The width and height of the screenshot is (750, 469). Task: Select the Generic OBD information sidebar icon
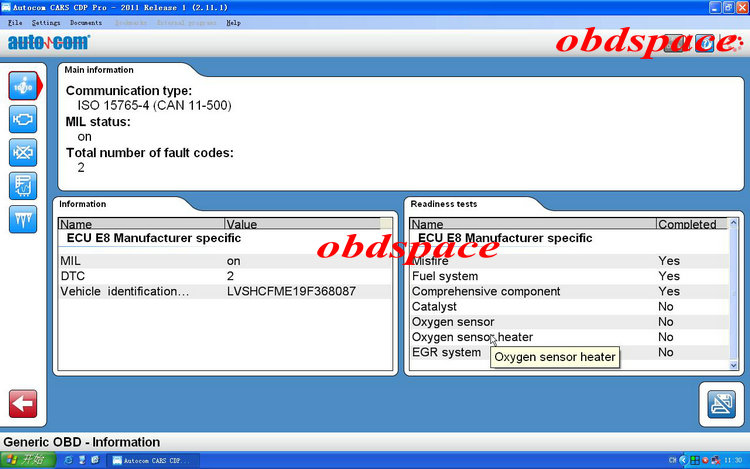(x=23, y=86)
